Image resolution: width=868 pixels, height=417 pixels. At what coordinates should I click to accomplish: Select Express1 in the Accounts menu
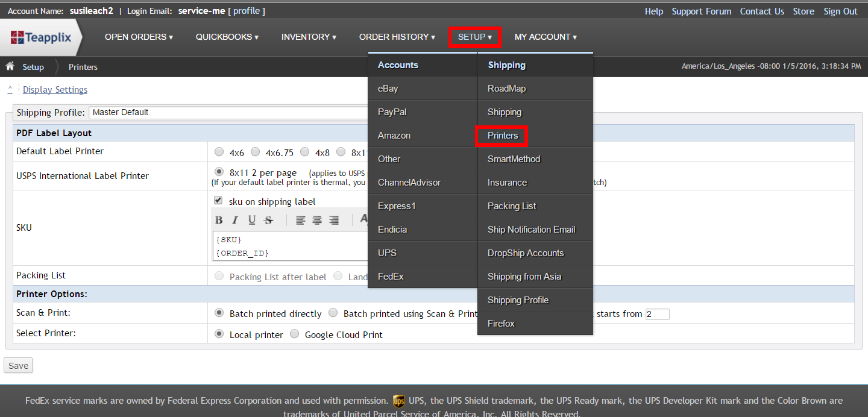point(423,206)
